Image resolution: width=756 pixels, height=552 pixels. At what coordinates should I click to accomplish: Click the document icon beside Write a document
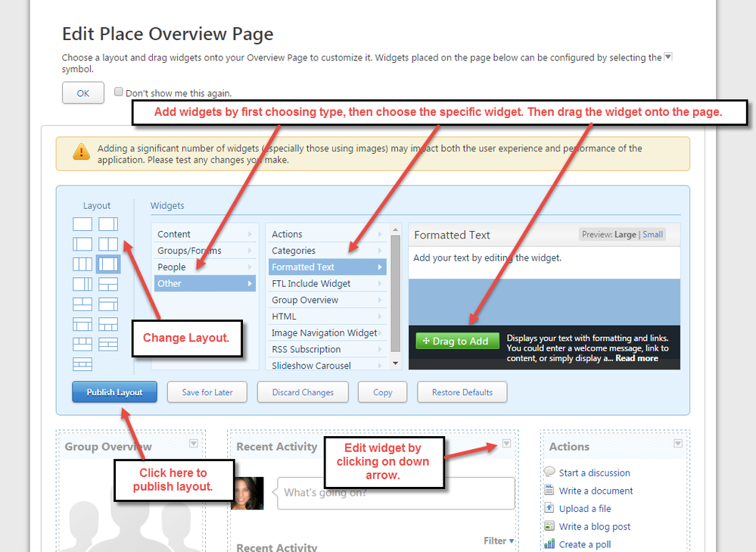(x=549, y=491)
